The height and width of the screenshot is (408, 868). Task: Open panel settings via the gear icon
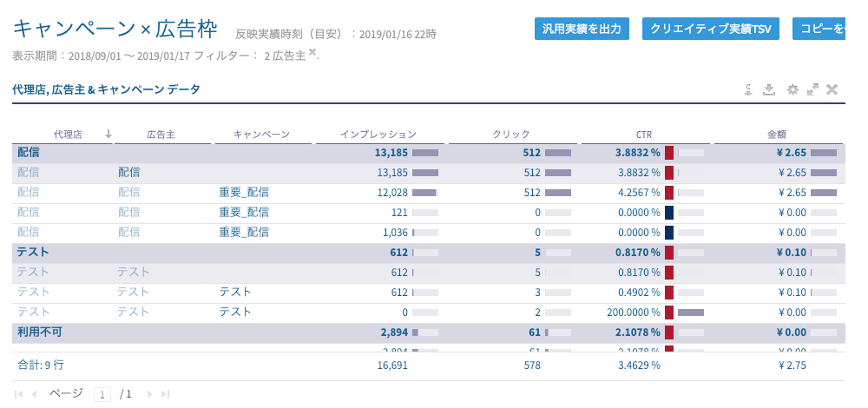pyautogui.click(x=792, y=89)
